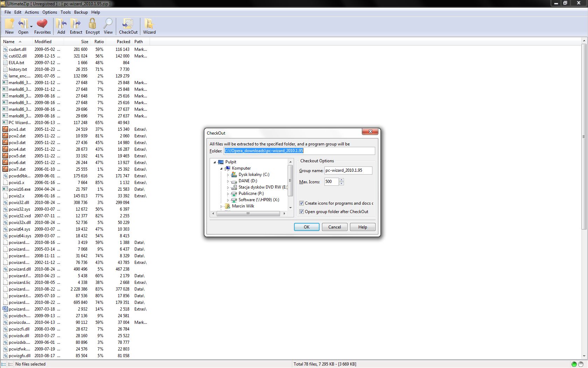Click OK in the CheckOut dialog
The height and width of the screenshot is (368, 588).
pyautogui.click(x=307, y=227)
